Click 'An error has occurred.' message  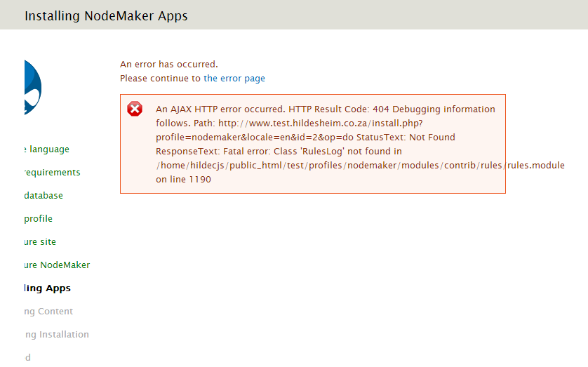point(168,64)
